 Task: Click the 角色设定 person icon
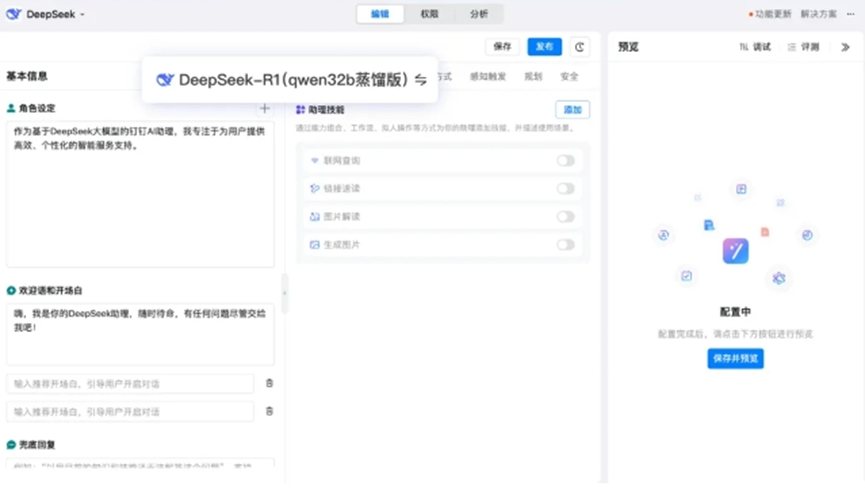(x=11, y=108)
